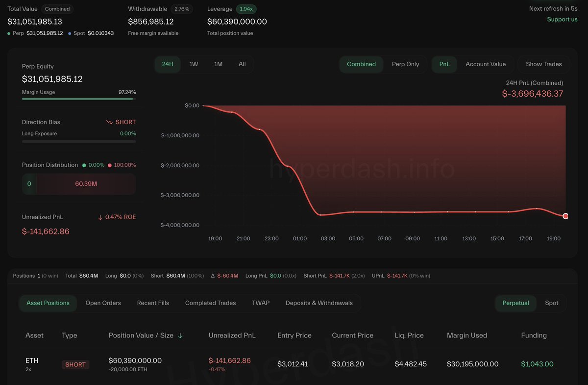Click the Margin Usage progress bar
The image size is (588, 385).
78,99
